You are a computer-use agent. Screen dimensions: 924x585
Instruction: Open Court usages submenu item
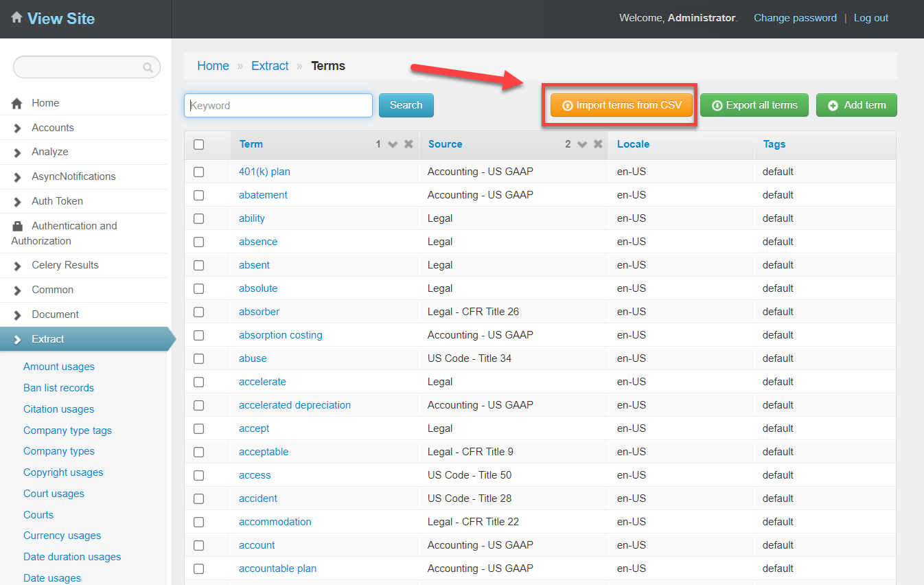[54, 494]
